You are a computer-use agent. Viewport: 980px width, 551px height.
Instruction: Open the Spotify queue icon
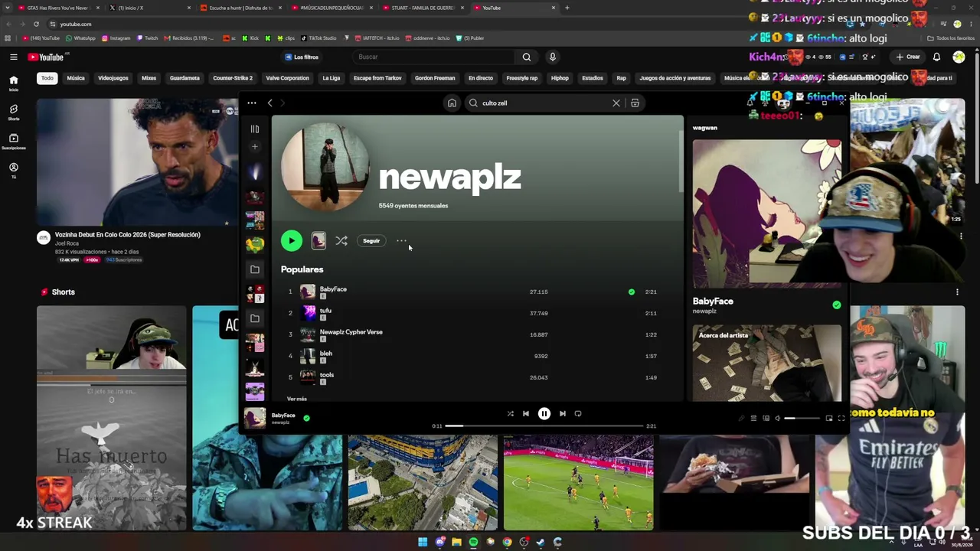[x=753, y=419]
